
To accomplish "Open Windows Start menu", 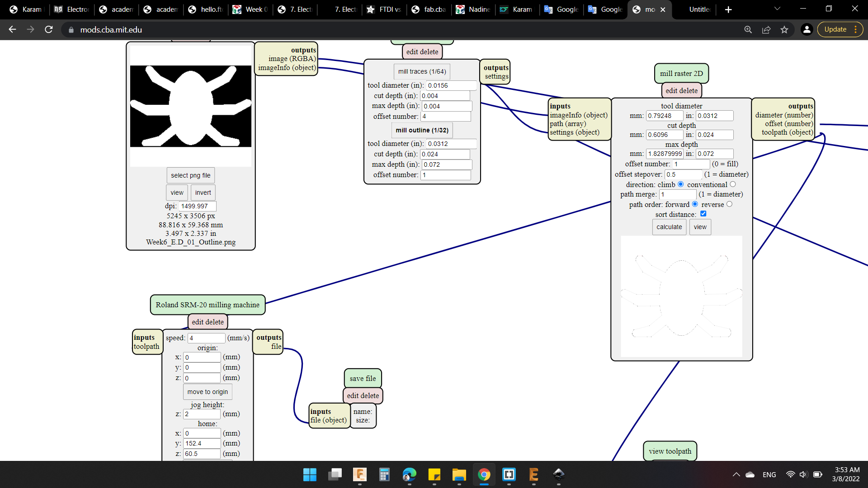I will [x=310, y=474].
